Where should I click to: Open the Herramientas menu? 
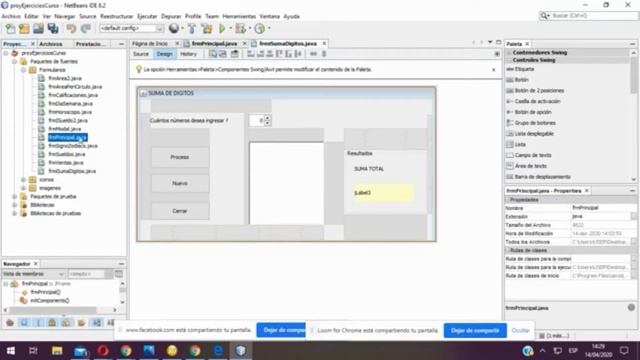239,16
